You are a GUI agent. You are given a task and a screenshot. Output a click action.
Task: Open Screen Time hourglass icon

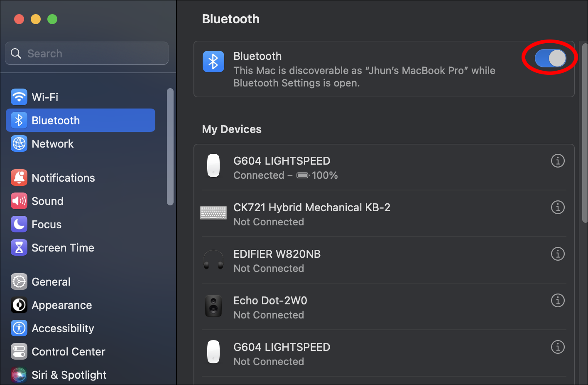(19, 248)
